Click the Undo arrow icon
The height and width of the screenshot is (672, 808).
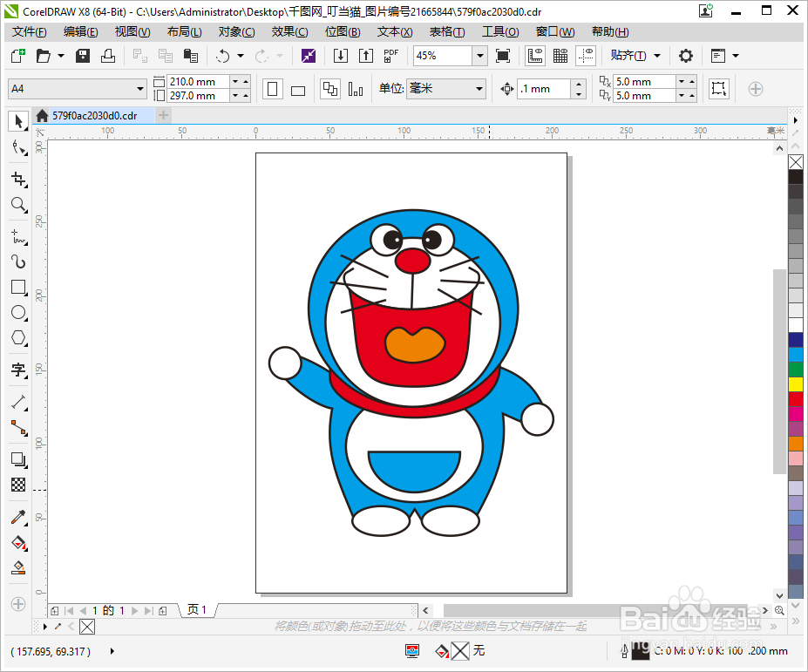click(x=222, y=56)
